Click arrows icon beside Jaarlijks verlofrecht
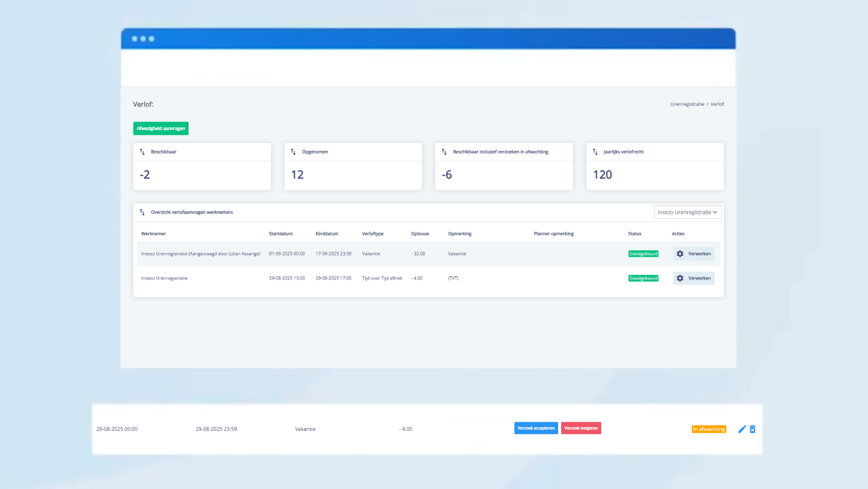The image size is (868, 489). [595, 152]
